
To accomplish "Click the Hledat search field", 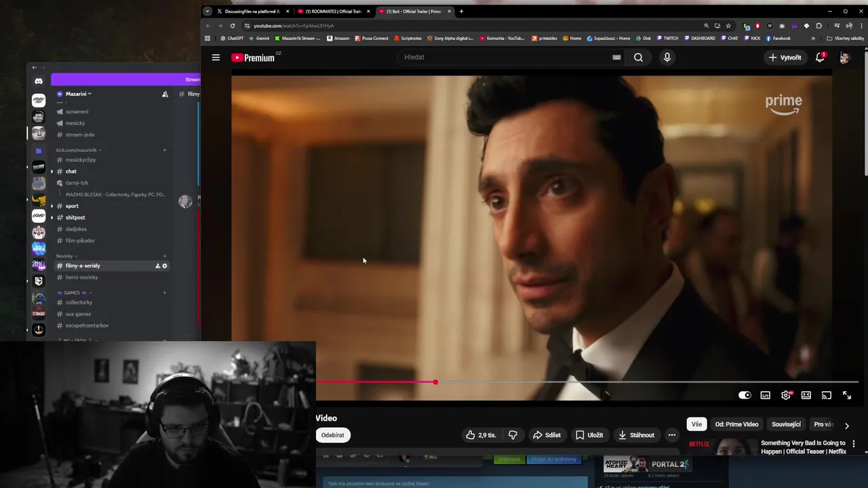I will click(x=505, y=57).
